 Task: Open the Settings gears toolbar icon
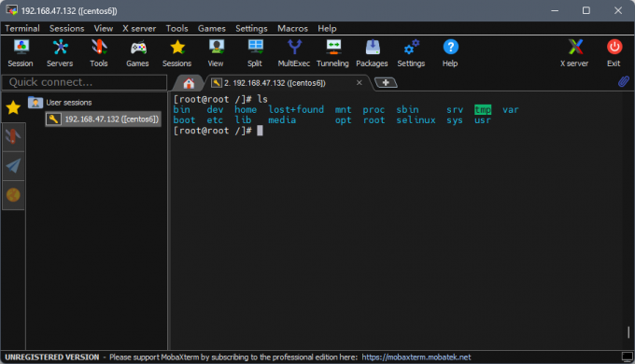(411, 53)
